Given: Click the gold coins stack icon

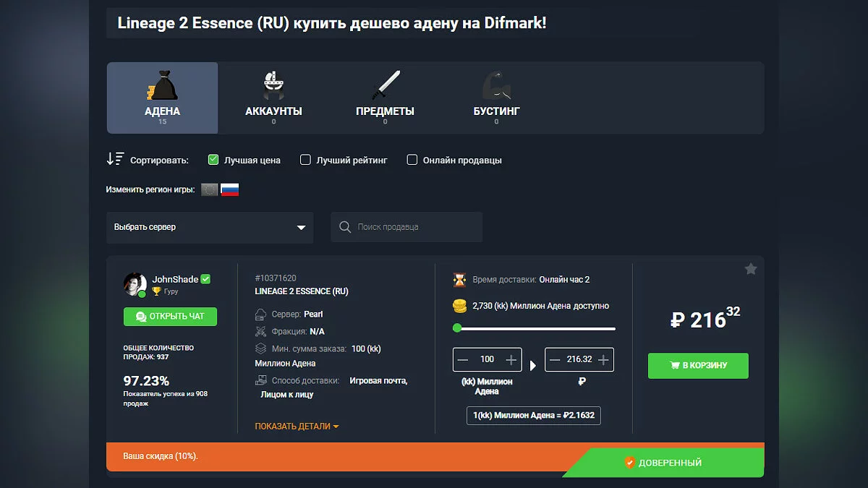Looking at the screenshot, I should click(x=459, y=306).
